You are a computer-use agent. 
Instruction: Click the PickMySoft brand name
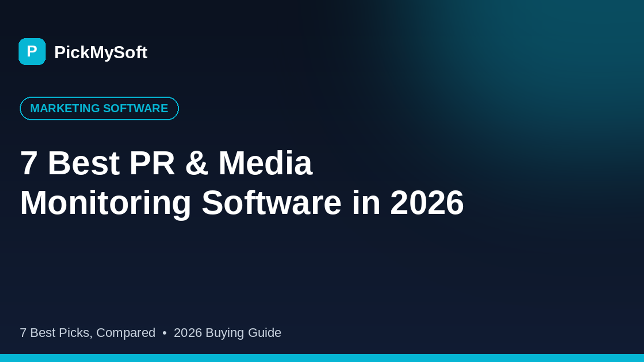[101, 52]
